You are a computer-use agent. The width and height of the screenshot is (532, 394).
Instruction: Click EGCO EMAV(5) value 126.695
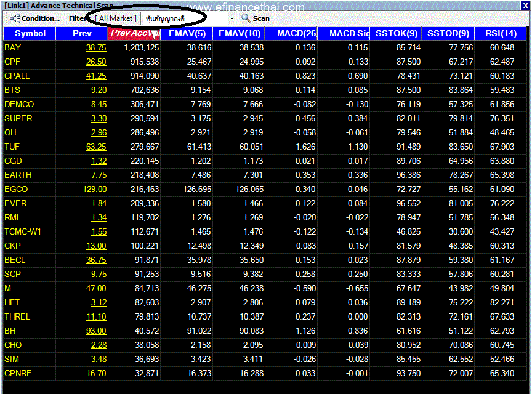(197, 190)
